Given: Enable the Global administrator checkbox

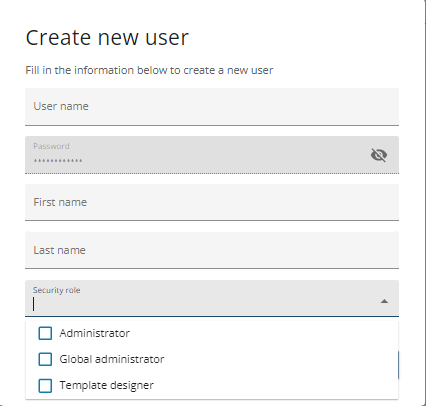Looking at the screenshot, I should click(x=45, y=359).
